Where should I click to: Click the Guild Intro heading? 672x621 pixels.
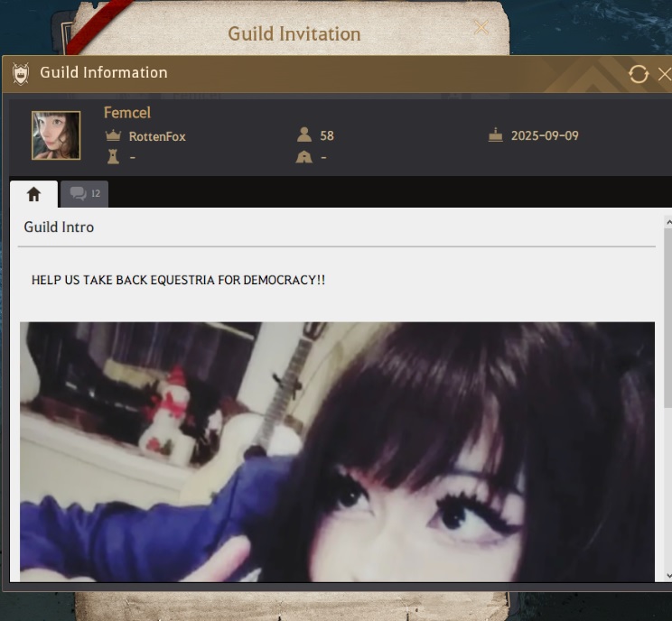[59, 227]
